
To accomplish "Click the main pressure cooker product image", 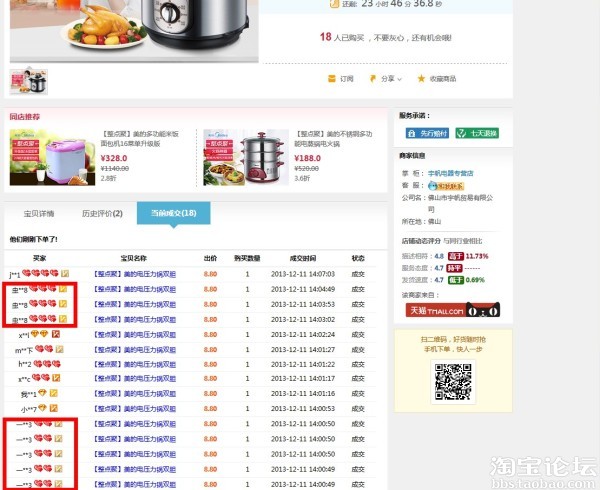I will click(134, 31).
